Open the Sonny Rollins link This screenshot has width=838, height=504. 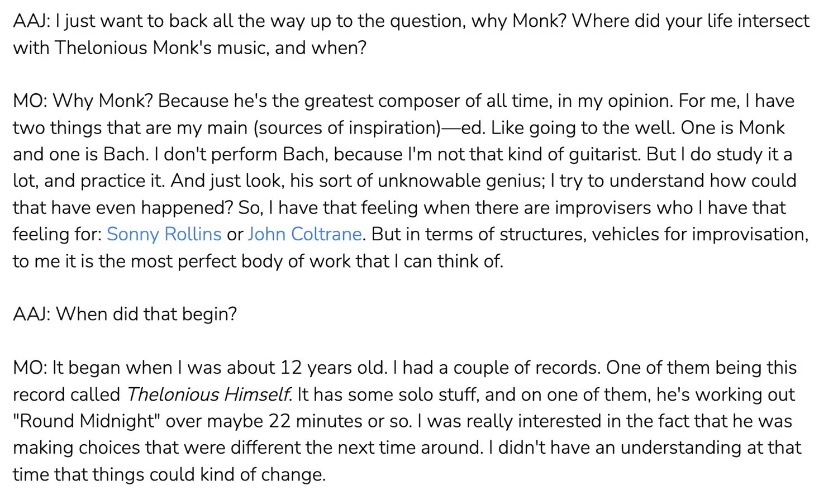pyautogui.click(x=164, y=234)
